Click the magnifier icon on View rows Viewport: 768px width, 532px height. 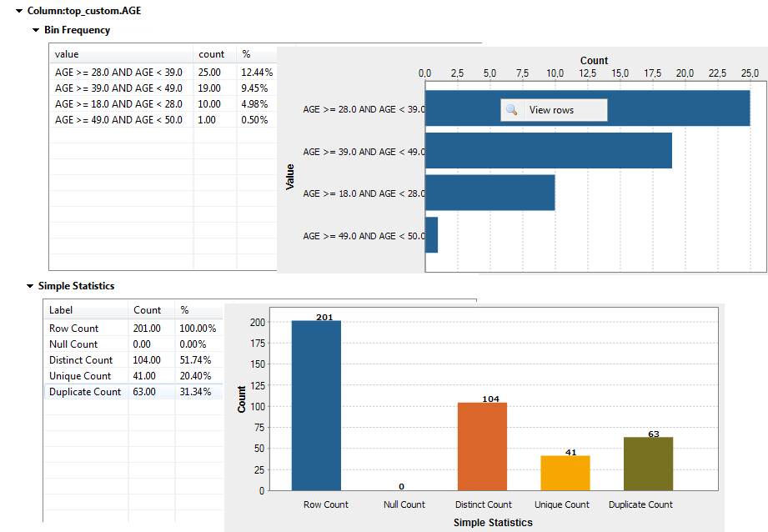coord(513,108)
